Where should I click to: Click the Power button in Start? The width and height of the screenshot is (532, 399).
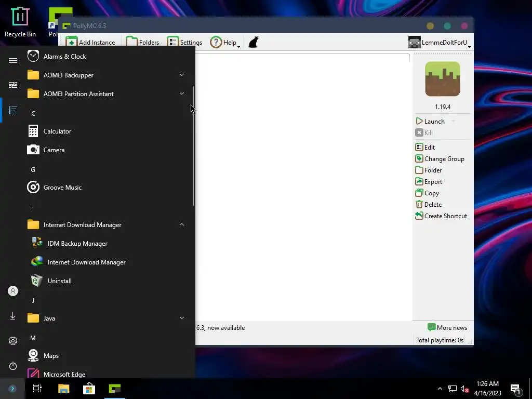click(x=13, y=366)
